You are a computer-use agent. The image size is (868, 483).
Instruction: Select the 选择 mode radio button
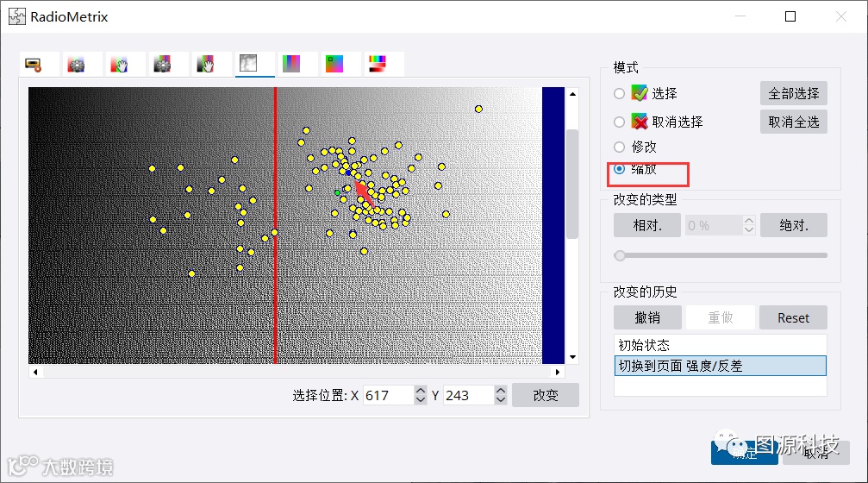(620, 94)
